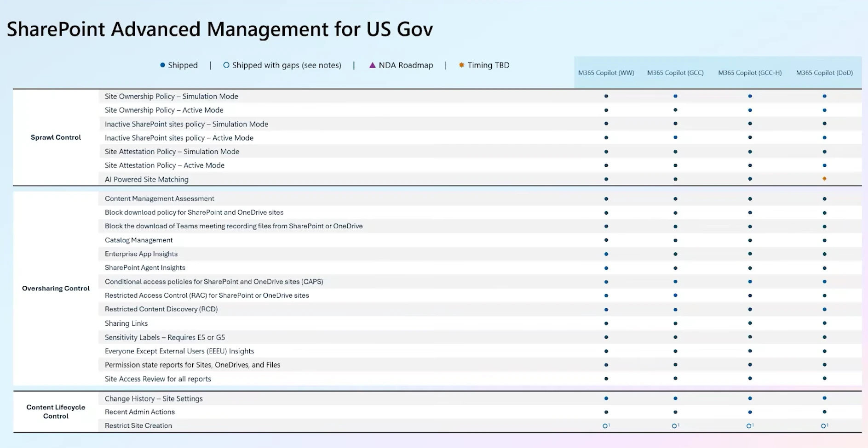The height and width of the screenshot is (448, 868).
Task: Click the Inactive SharePoint sites Simulation Mode dot under GCC-H
Action: (x=750, y=124)
